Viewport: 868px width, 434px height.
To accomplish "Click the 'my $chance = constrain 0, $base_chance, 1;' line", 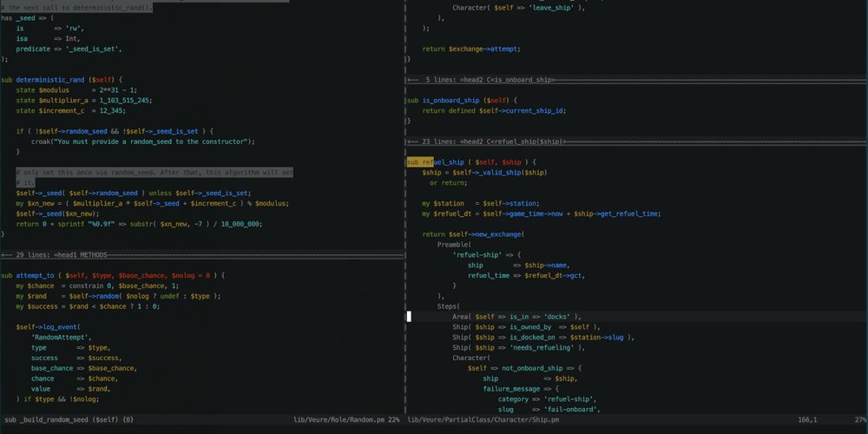I will pos(97,286).
